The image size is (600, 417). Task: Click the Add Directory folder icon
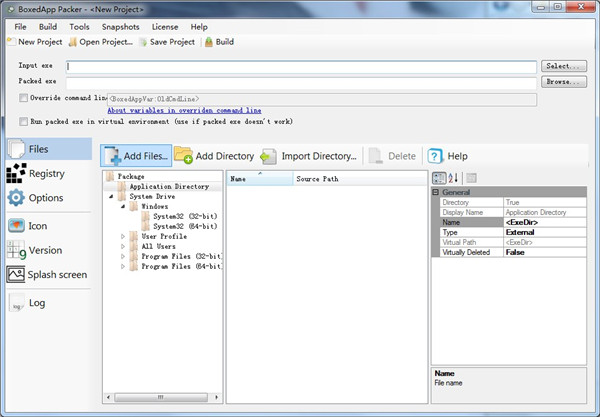pos(183,156)
